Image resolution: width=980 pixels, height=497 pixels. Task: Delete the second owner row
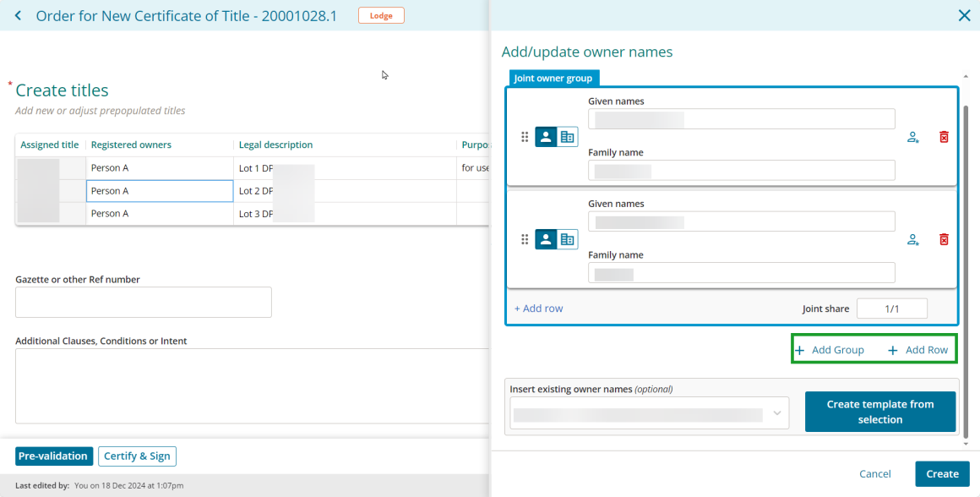click(944, 239)
